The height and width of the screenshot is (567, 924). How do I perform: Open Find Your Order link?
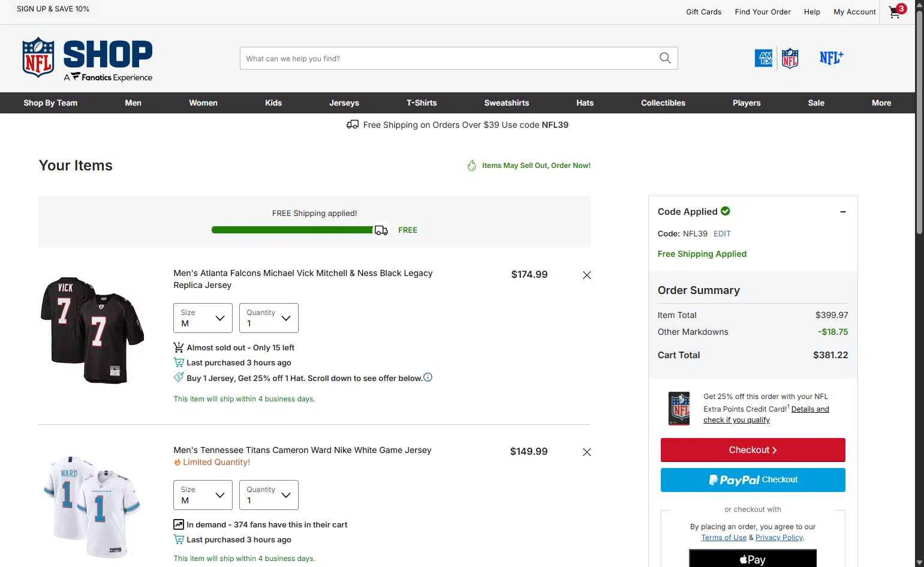click(763, 12)
